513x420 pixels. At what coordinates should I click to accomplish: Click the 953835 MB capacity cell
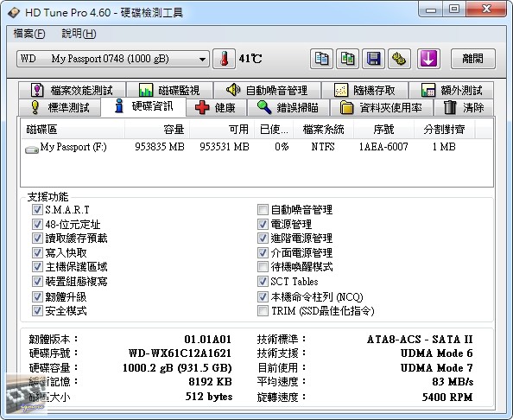pos(160,147)
